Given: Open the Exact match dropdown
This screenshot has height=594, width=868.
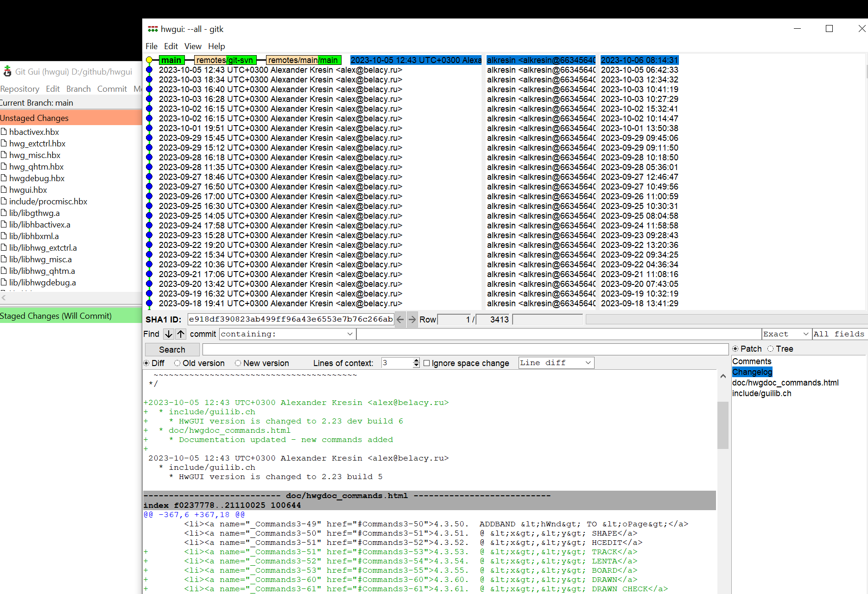Looking at the screenshot, I should tap(805, 334).
